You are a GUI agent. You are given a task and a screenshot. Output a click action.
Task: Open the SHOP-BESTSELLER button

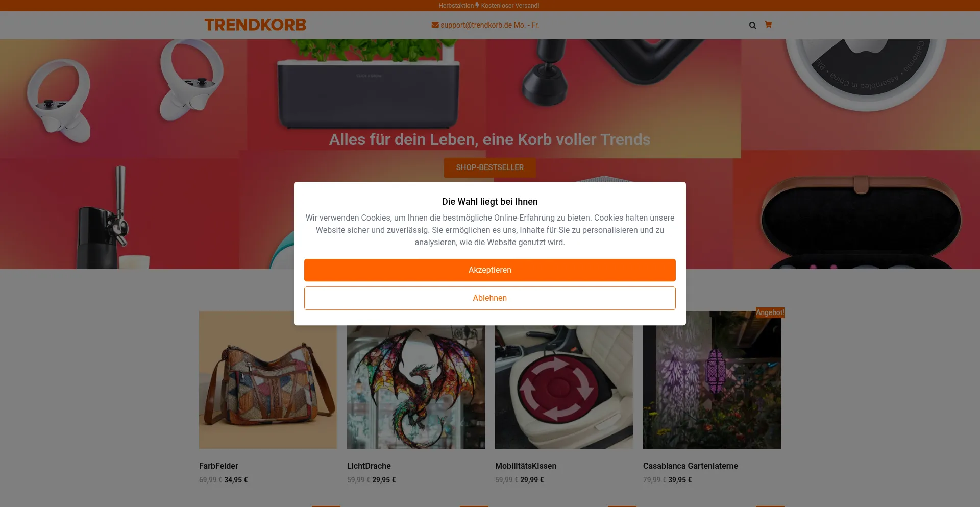[x=490, y=167]
